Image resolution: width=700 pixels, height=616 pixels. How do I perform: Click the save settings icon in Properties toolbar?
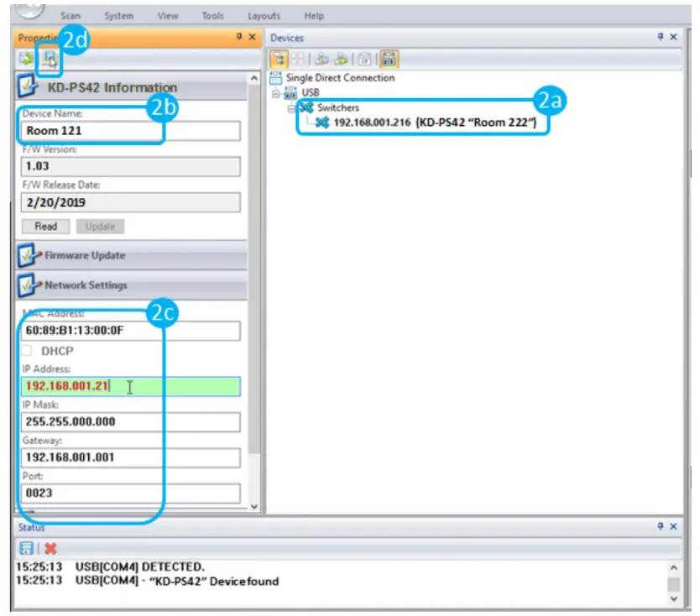[x=50, y=59]
